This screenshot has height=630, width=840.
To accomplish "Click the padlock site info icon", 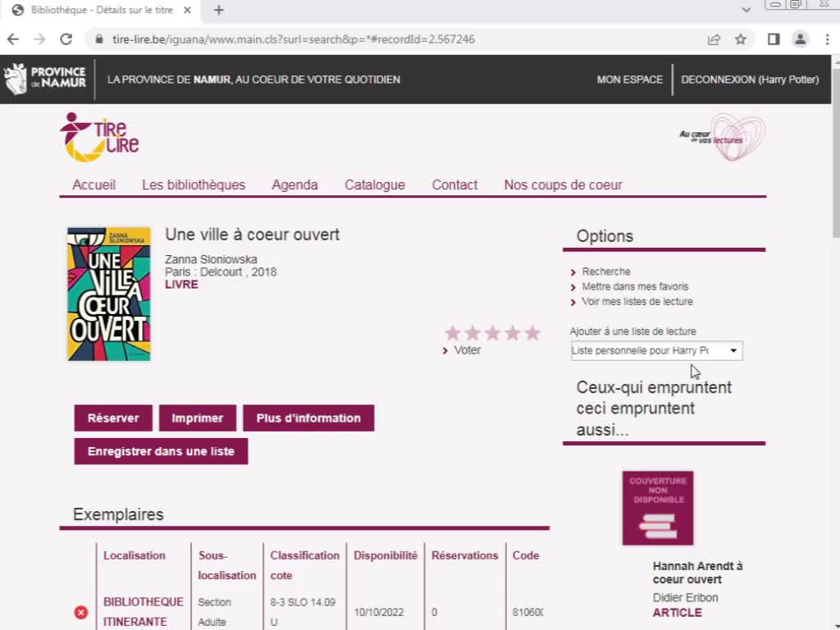I will 99,39.
